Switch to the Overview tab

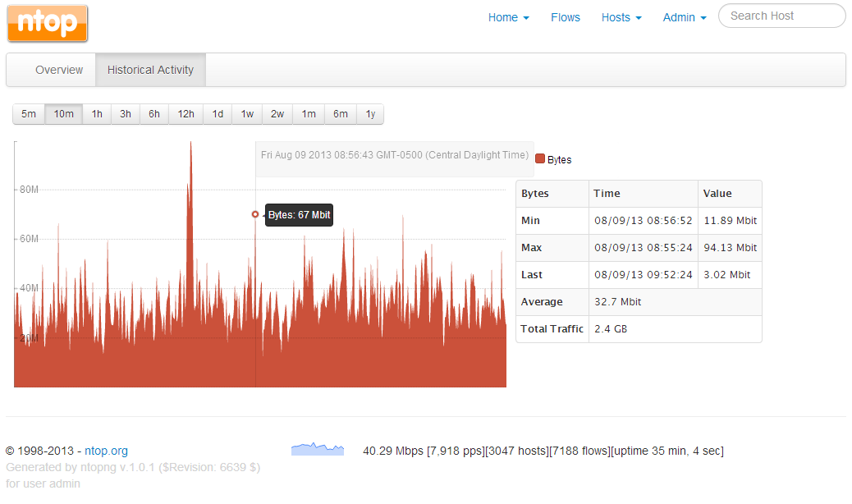pos(59,70)
